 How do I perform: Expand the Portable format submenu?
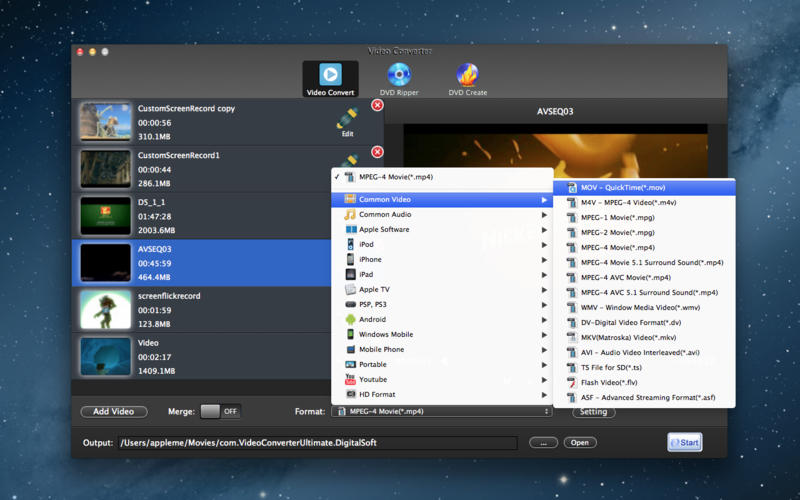tap(442, 364)
